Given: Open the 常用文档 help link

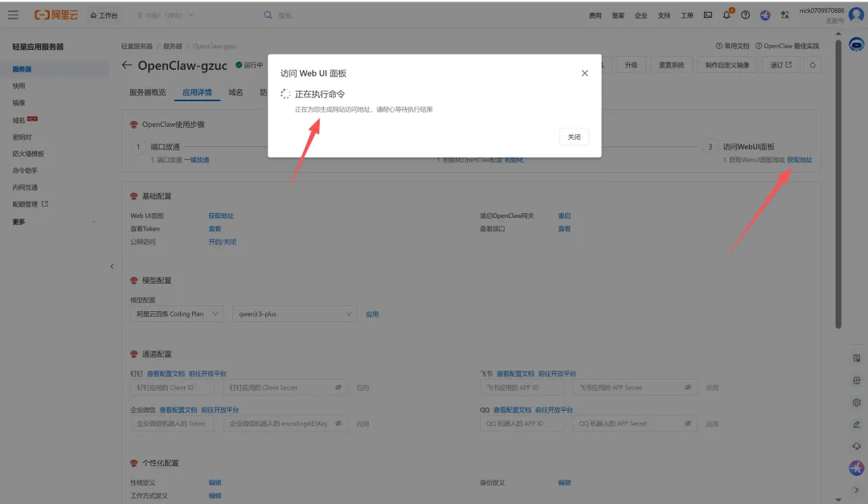Looking at the screenshot, I should coord(732,46).
